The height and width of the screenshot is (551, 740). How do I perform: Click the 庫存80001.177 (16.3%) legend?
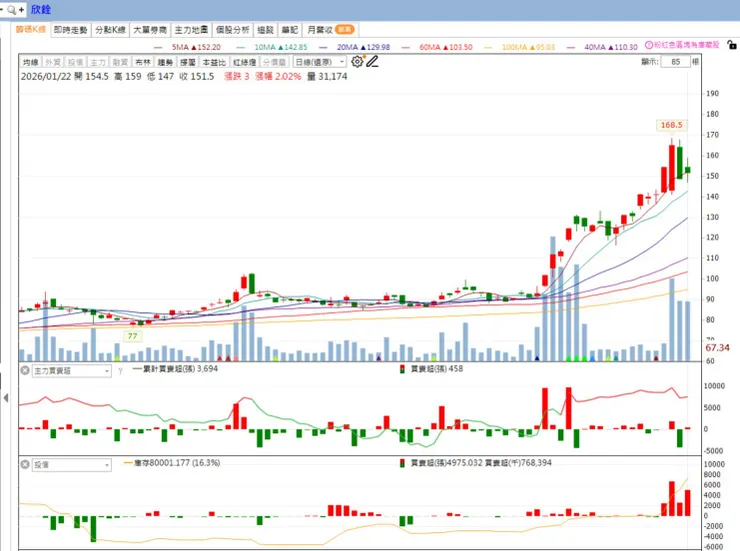tap(172, 463)
